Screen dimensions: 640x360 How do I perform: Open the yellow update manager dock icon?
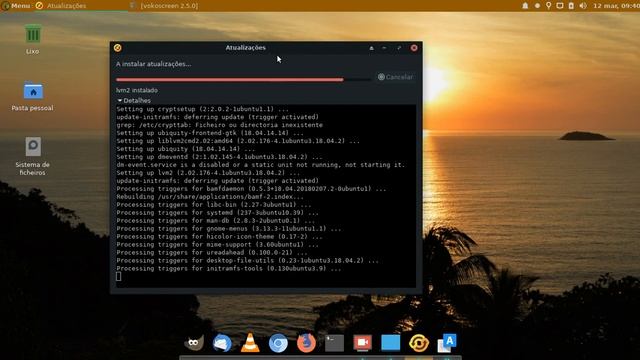click(419, 343)
